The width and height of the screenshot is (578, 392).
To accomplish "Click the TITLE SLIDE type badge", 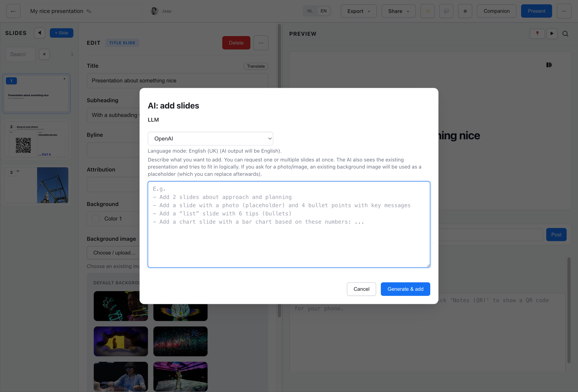I will click(122, 43).
